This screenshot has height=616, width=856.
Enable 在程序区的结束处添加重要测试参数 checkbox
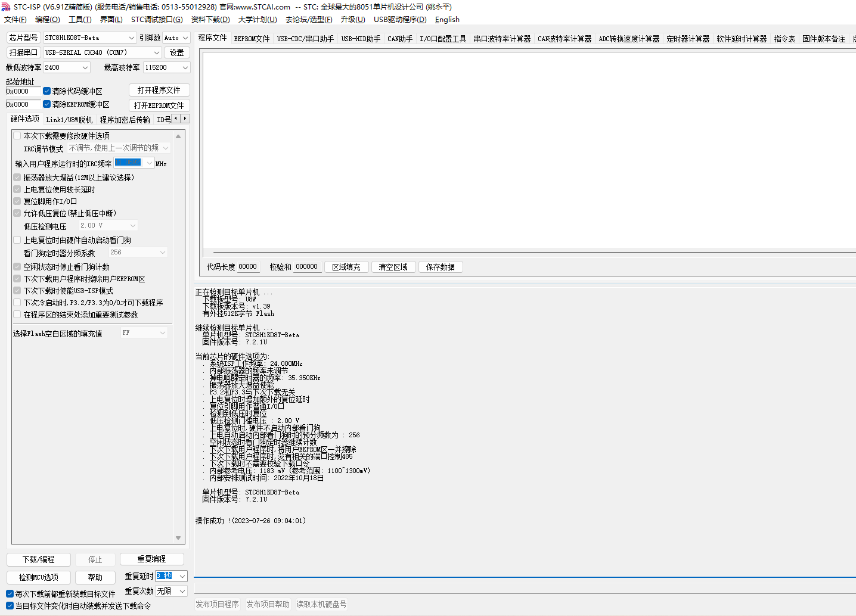(x=17, y=315)
